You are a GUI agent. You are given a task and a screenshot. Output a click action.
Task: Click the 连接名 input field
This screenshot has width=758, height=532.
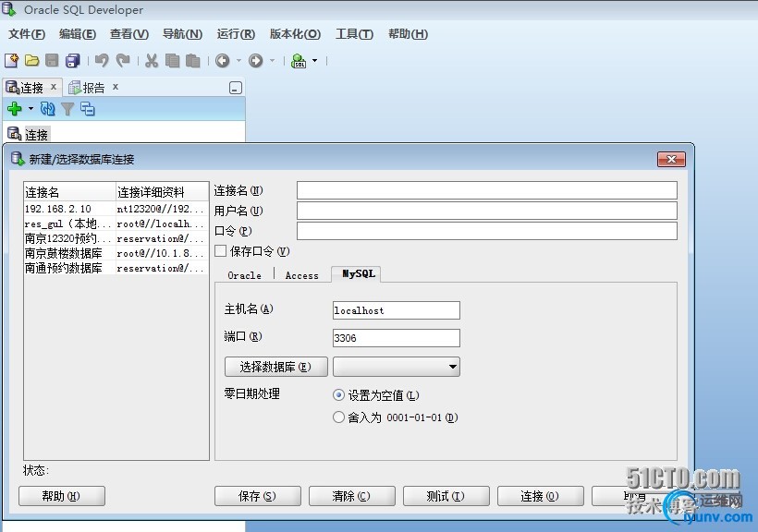point(487,190)
